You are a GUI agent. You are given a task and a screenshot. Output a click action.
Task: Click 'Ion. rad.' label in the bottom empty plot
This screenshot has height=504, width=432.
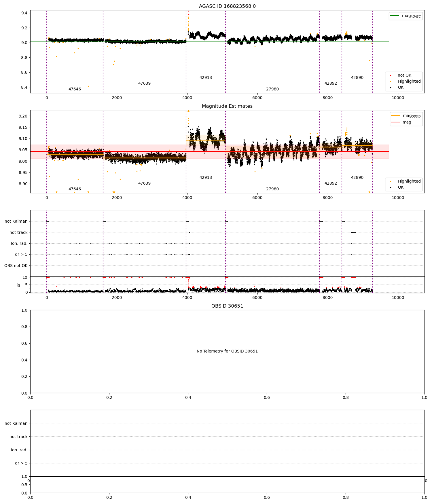click(x=19, y=450)
